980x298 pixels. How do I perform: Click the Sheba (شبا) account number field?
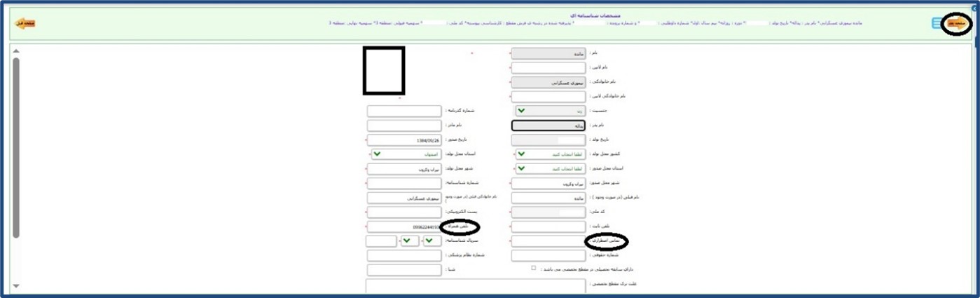pos(403,270)
